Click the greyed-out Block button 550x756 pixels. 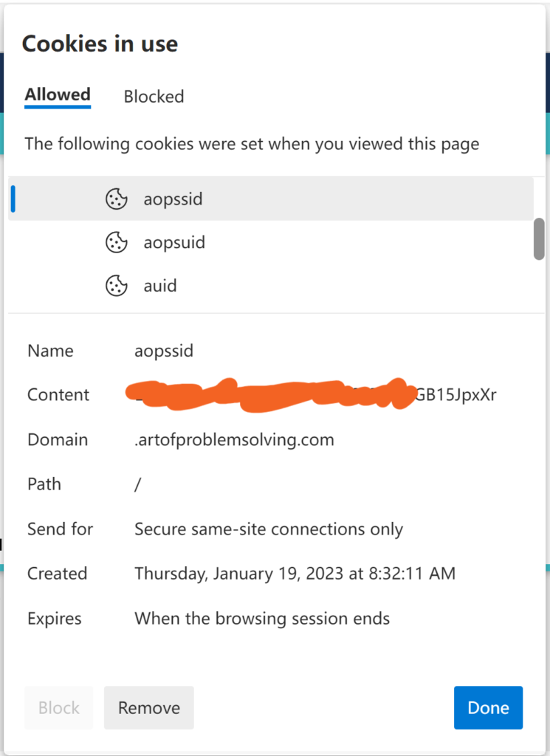click(x=58, y=708)
